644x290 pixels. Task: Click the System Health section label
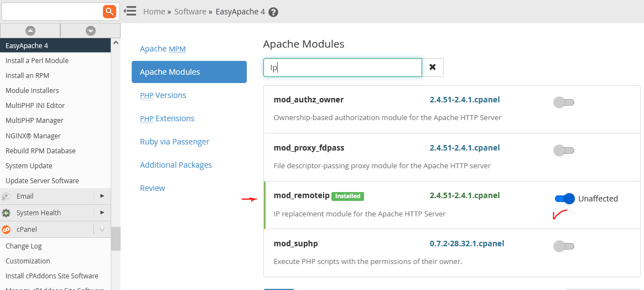(39, 213)
